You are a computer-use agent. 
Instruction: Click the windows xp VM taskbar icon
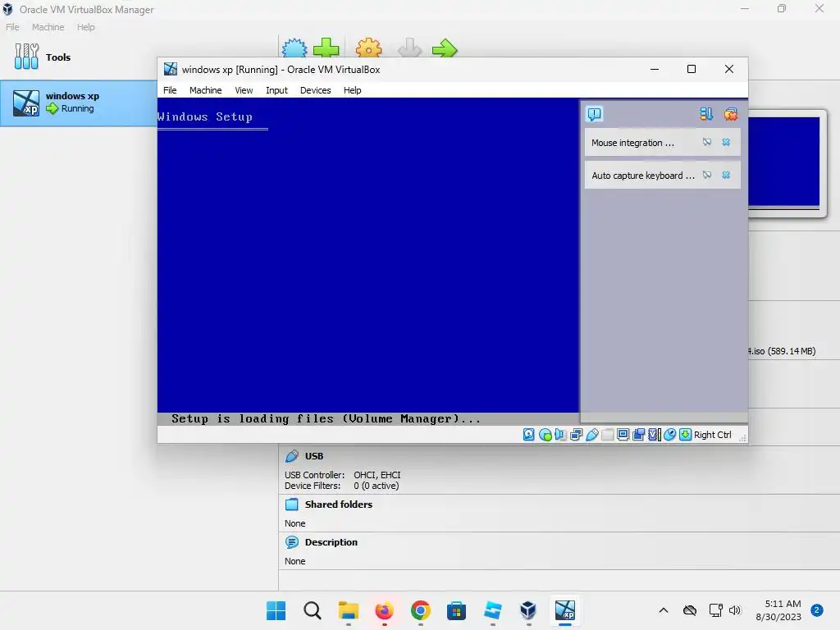click(x=564, y=610)
